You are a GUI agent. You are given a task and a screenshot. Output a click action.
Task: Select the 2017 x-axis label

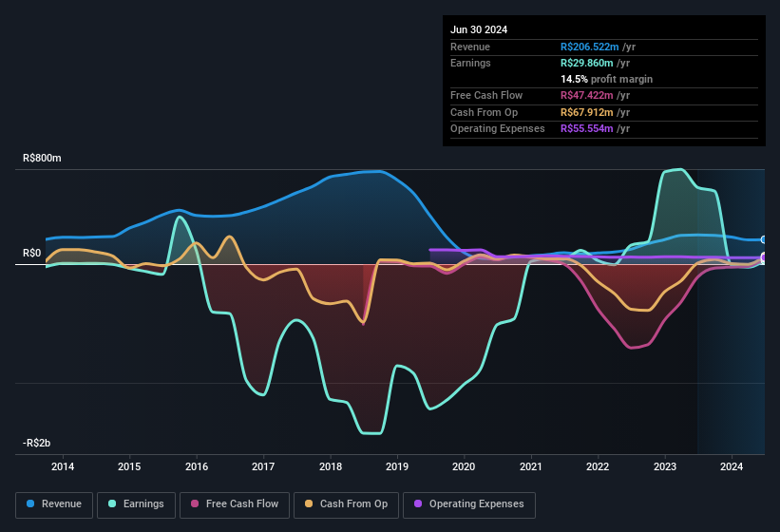[x=263, y=466]
